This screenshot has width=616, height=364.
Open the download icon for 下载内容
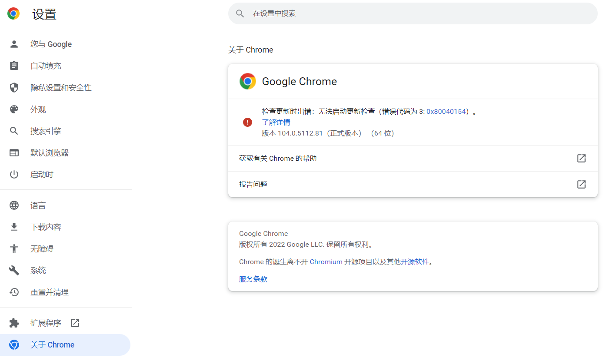pos(14,227)
